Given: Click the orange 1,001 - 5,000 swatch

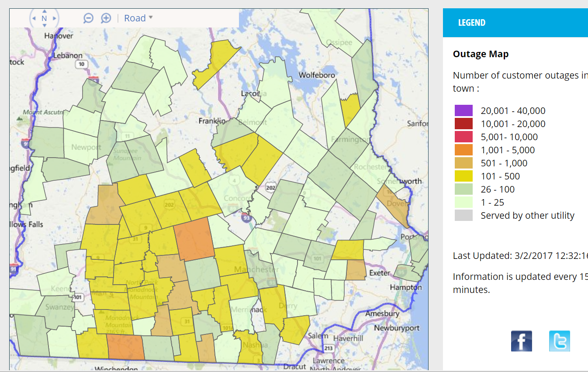Looking at the screenshot, I should tap(463, 150).
